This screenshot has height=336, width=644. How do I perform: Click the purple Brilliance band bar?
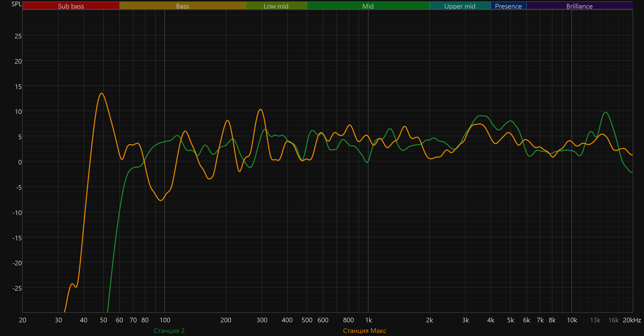tap(579, 6)
